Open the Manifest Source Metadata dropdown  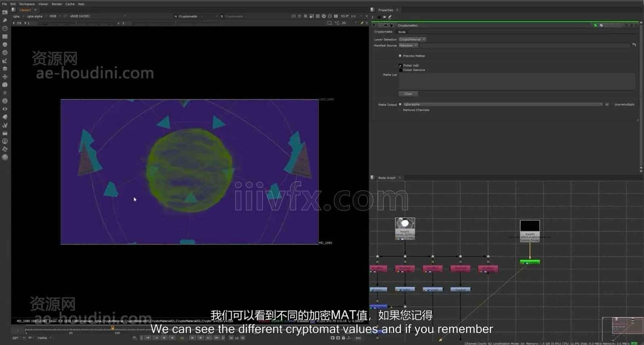point(408,46)
